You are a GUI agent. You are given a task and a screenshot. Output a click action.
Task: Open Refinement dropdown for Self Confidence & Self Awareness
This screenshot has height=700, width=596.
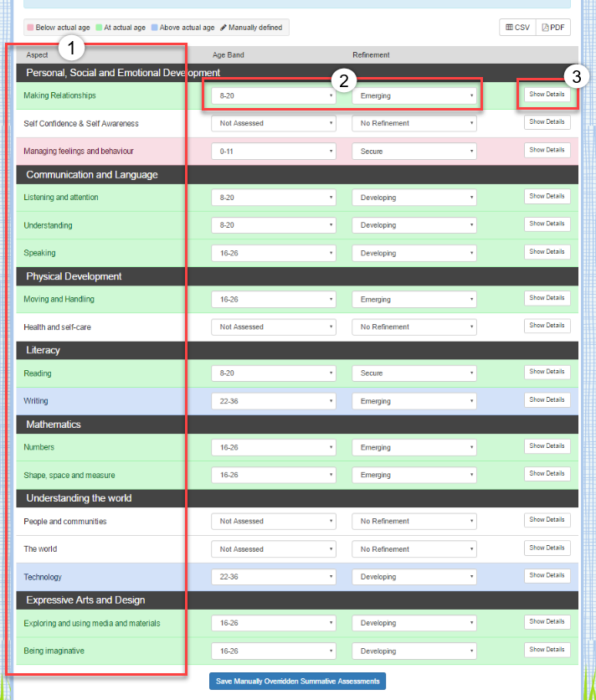414,123
